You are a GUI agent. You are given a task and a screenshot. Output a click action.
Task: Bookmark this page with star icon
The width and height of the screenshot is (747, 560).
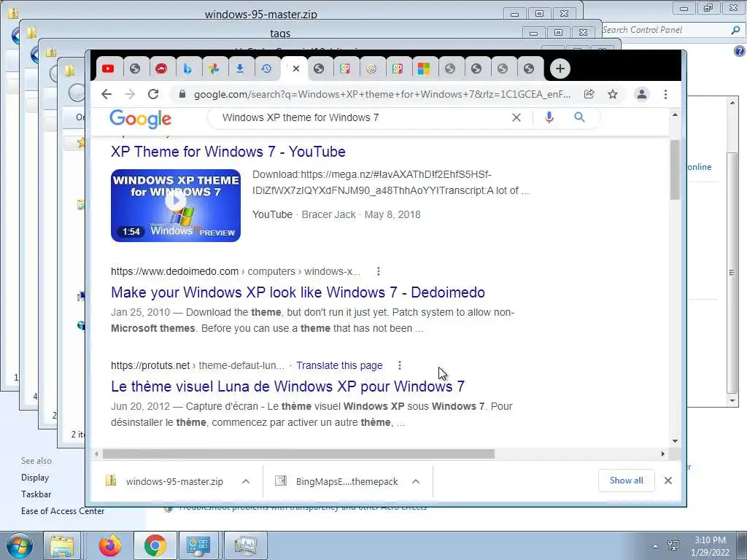[613, 94]
